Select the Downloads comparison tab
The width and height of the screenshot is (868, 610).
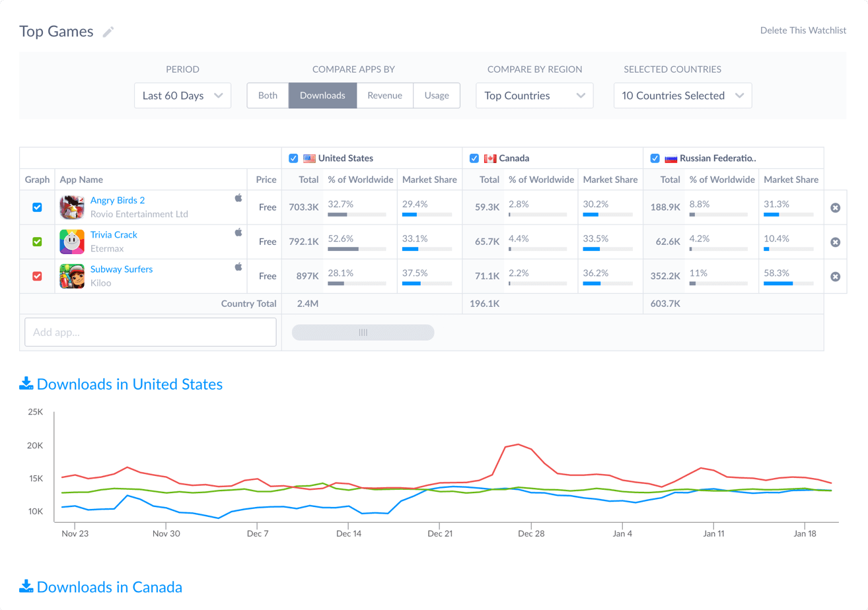tap(322, 95)
